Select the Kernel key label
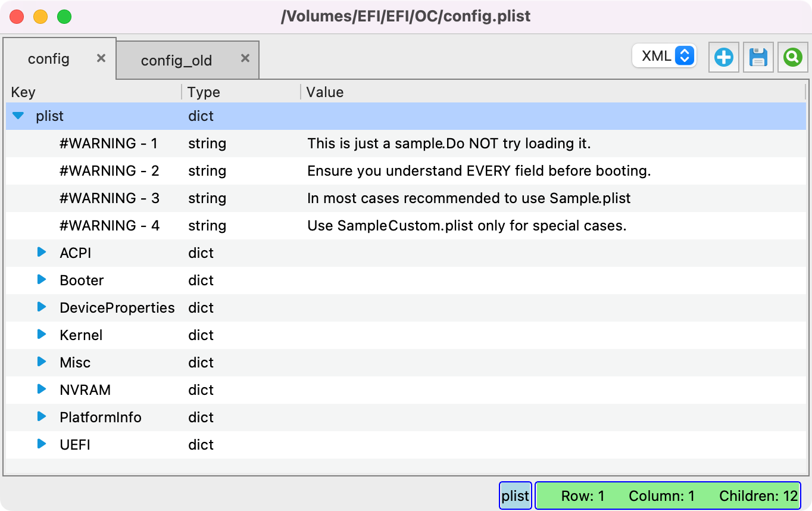The height and width of the screenshot is (511, 812). 81,335
